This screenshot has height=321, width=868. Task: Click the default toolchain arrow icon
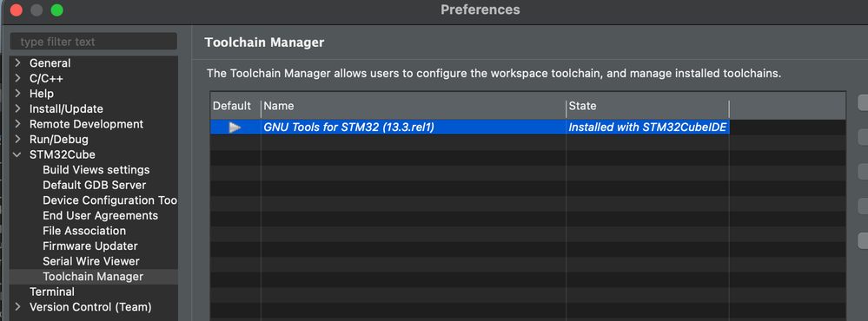coord(235,128)
